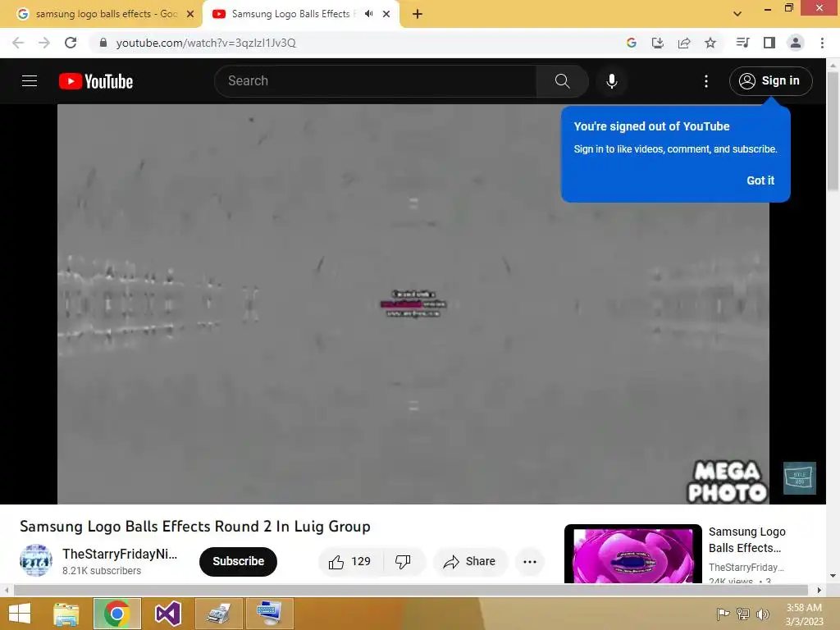Dislike the video with thumbs down
This screenshot has width=840, height=630.
tap(403, 561)
